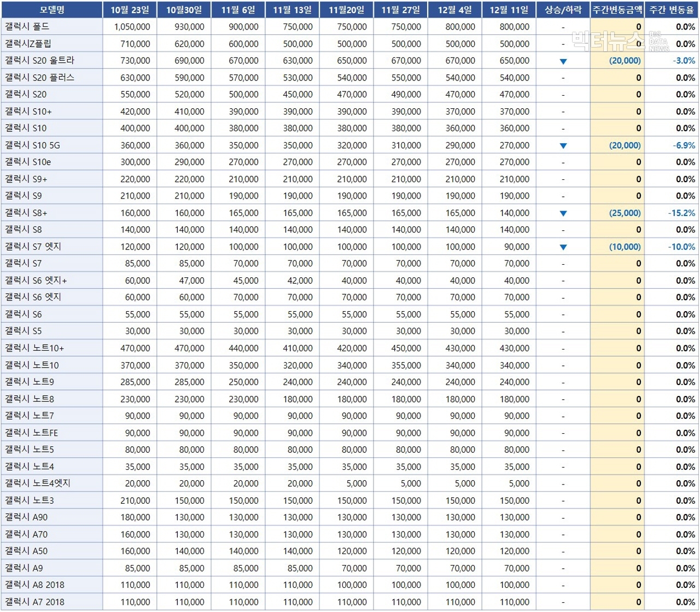Image resolution: width=700 pixels, height=612 pixels.
Task: Click the down triangle in 갤럭시 S20 울트라 row
Action: coord(563,61)
